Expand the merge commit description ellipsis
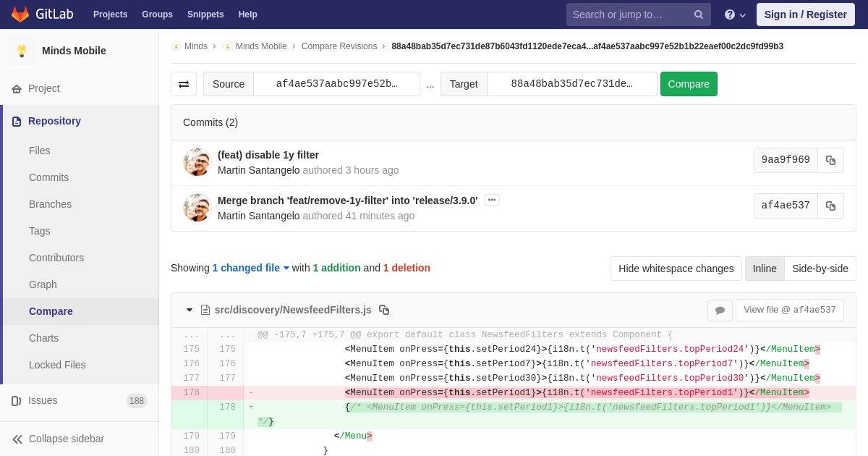This screenshot has height=456, width=868. point(492,200)
